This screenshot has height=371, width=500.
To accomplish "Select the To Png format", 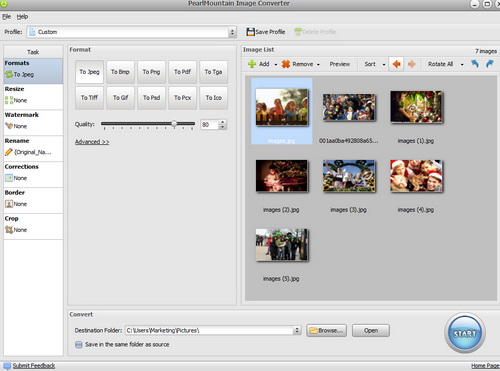I will click(151, 72).
